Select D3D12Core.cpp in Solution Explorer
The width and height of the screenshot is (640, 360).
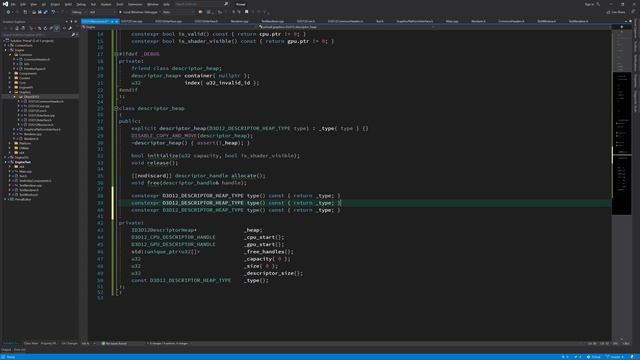(39, 106)
